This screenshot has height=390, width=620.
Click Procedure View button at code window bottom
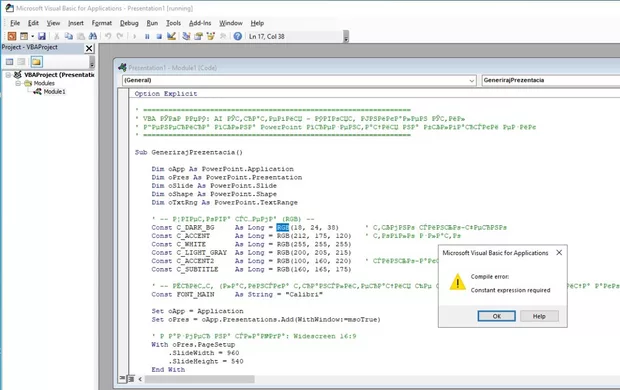click(123, 379)
